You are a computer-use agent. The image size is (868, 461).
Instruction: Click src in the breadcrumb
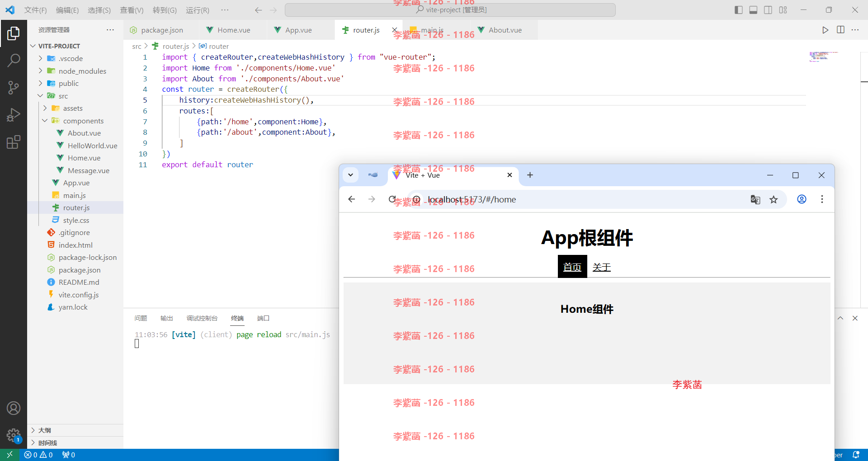(137, 46)
